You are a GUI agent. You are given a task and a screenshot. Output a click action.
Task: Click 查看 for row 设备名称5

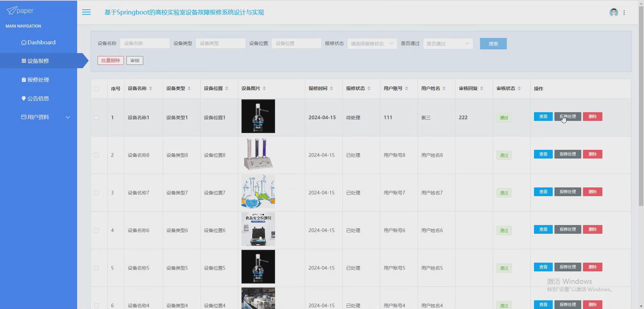click(543, 267)
